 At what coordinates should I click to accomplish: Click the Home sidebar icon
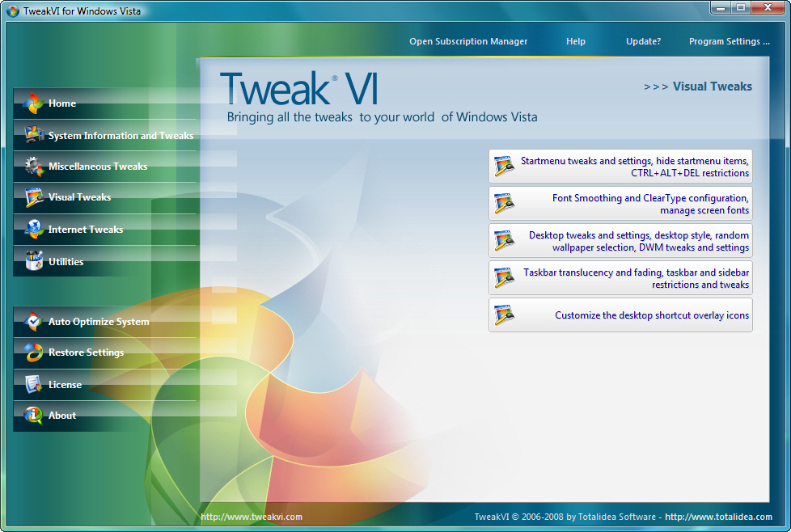click(34, 103)
